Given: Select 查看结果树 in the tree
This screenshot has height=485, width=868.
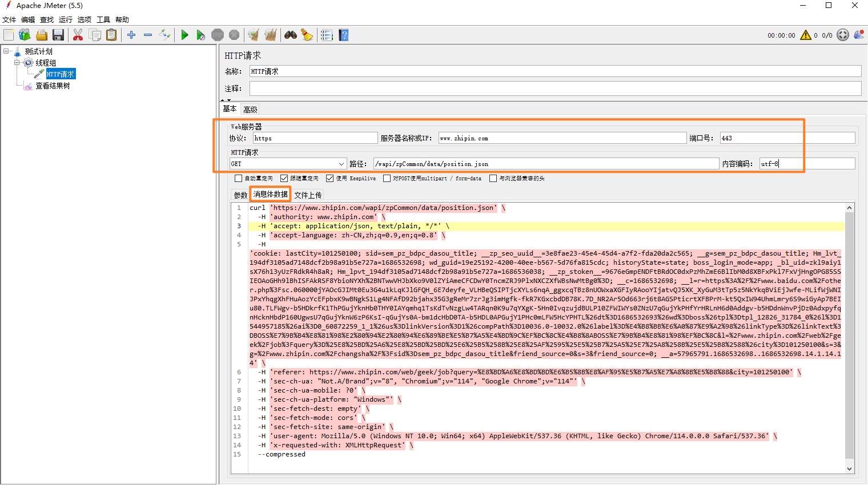Looking at the screenshot, I should [x=53, y=86].
